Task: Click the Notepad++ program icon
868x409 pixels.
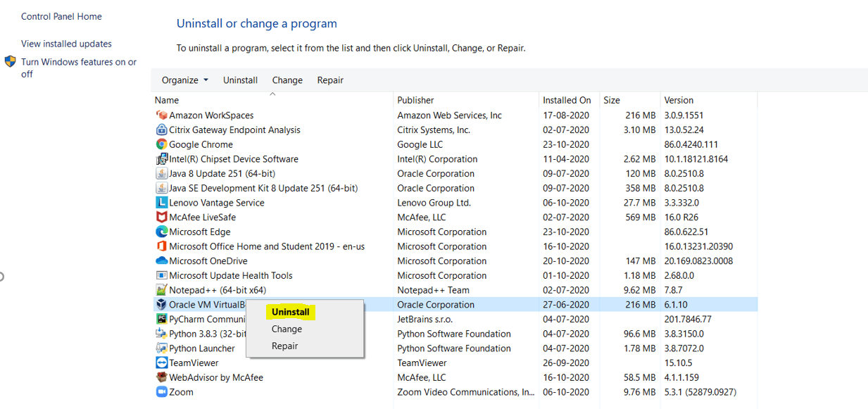Action: 161,290
